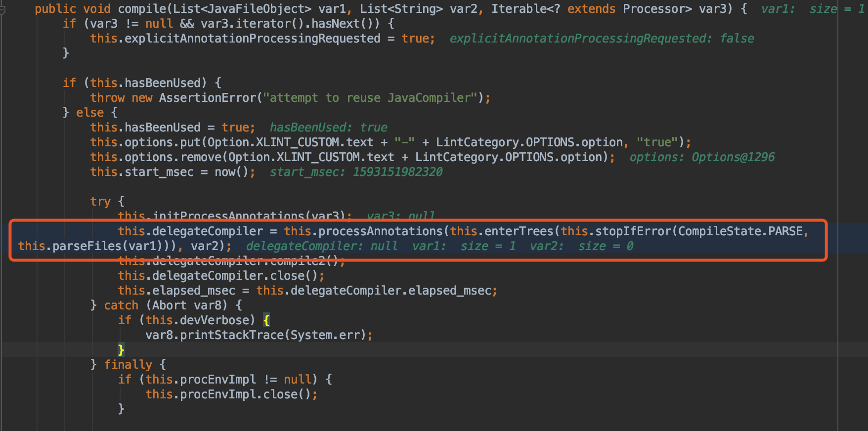Click inline hint 'start_msec: 1593151982320'
The width and height of the screenshot is (868, 431).
356,172
